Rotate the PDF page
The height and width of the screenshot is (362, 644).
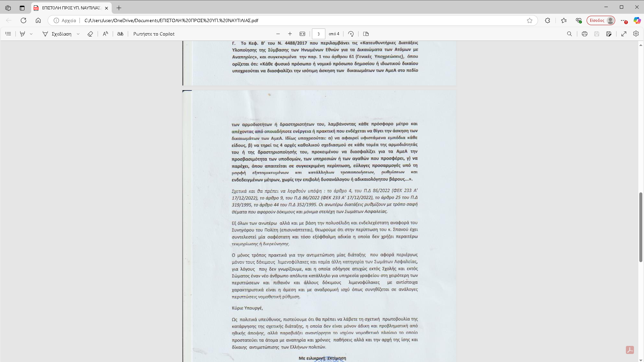(351, 34)
